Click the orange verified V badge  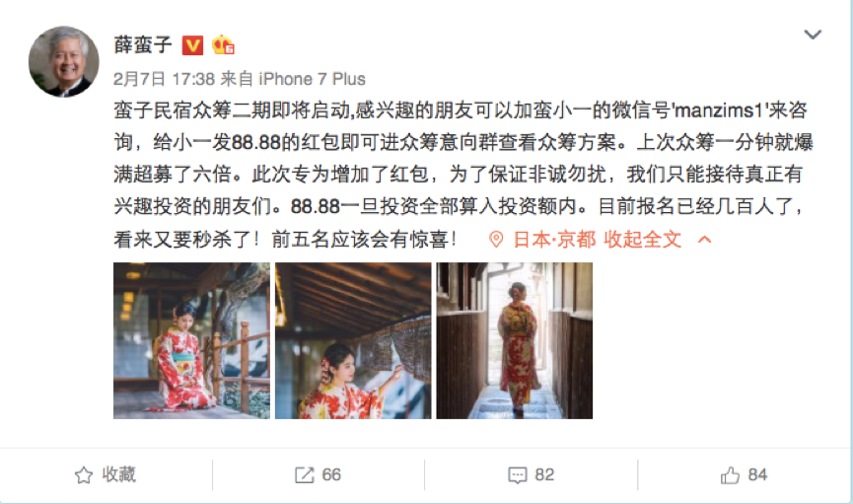(192, 45)
